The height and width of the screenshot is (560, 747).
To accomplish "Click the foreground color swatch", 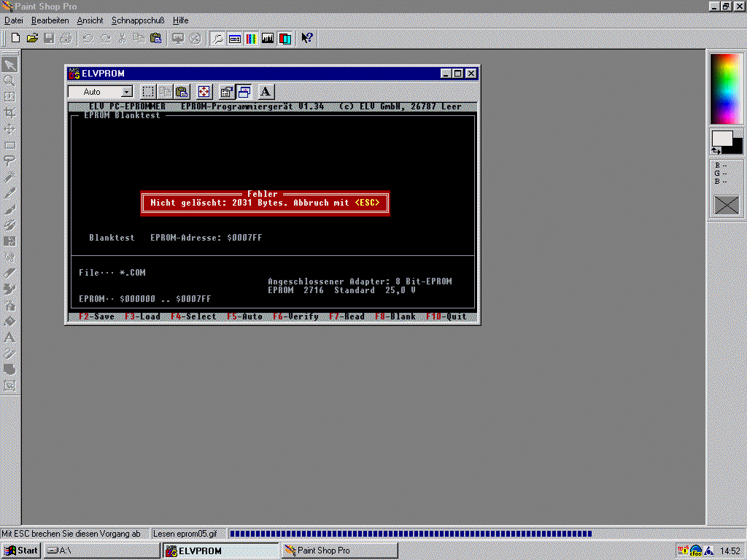I will point(721,138).
